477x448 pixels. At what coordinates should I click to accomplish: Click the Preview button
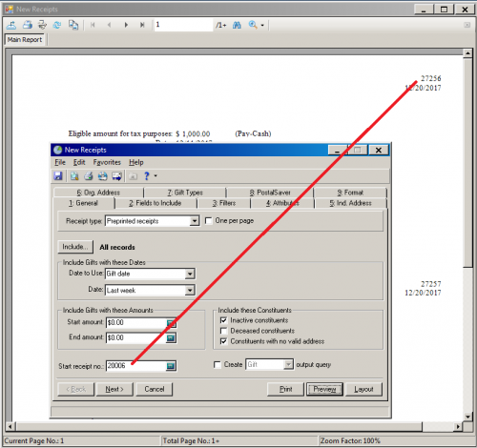coord(324,389)
